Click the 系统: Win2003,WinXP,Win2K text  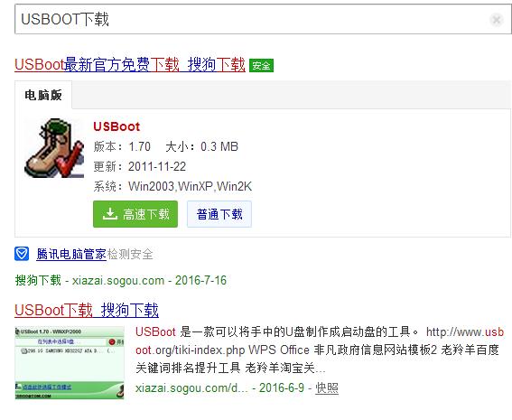pyautogui.click(x=172, y=186)
